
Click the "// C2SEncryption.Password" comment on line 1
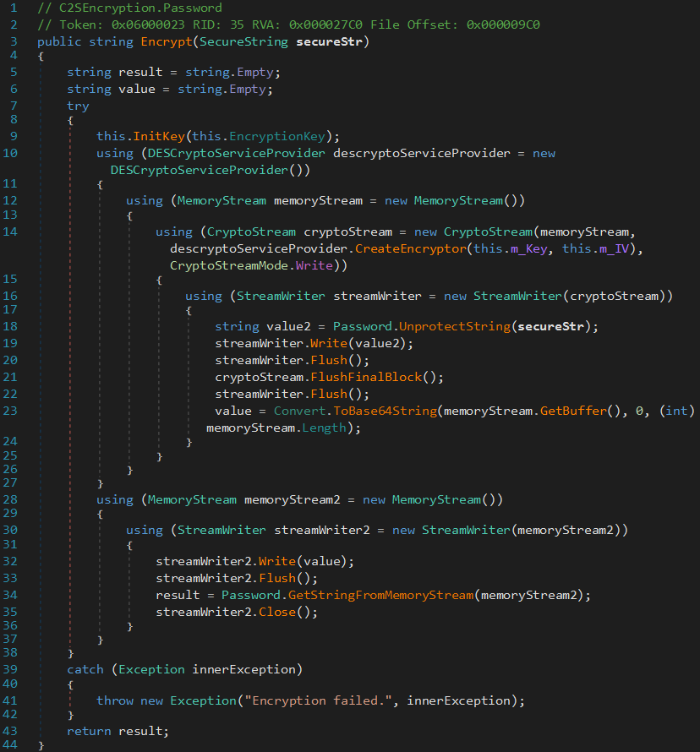pyautogui.click(x=129, y=8)
